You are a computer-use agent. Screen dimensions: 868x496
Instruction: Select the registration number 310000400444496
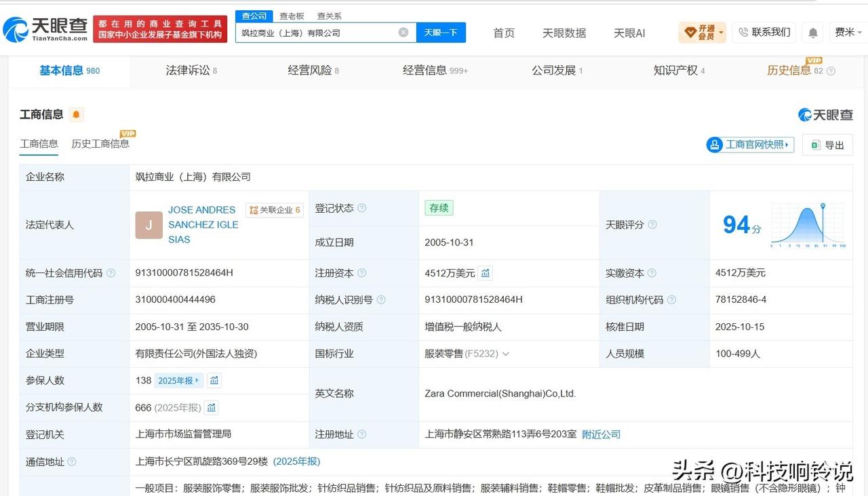pyautogui.click(x=176, y=299)
